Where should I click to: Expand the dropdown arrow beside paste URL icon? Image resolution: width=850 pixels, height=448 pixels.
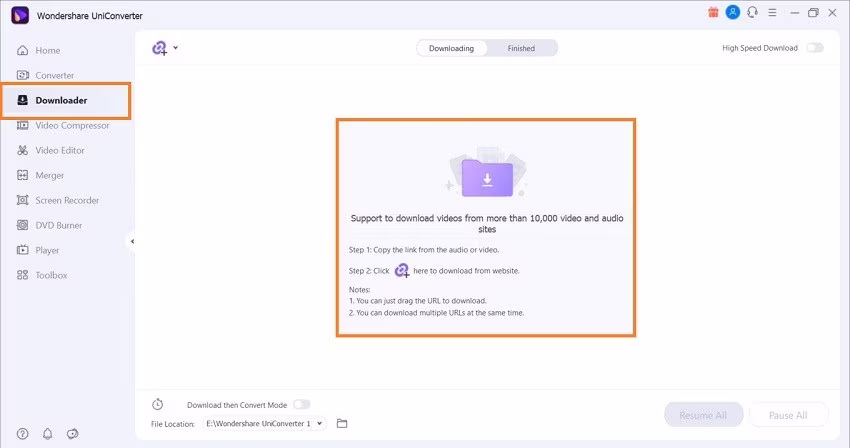(x=176, y=48)
